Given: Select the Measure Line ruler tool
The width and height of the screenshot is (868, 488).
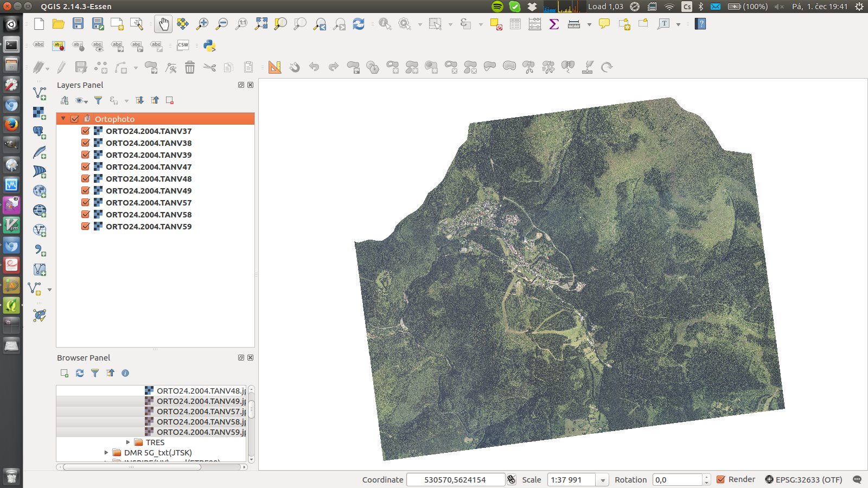Looking at the screenshot, I should [x=574, y=24].
